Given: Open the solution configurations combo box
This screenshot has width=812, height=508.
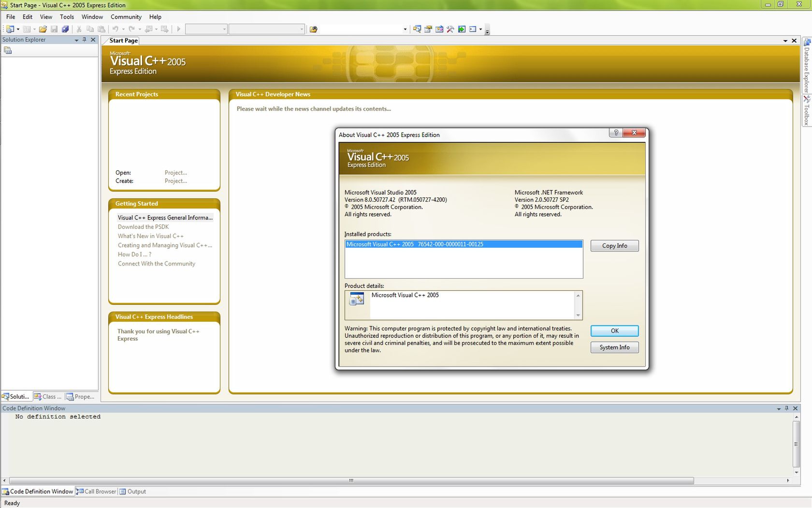Looking at the screenshot, I should click(205, 29).
